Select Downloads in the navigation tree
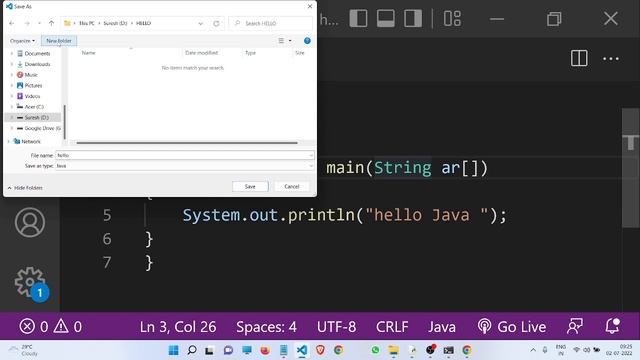Viewport: 640px width, 360px height. click(37, 64)
